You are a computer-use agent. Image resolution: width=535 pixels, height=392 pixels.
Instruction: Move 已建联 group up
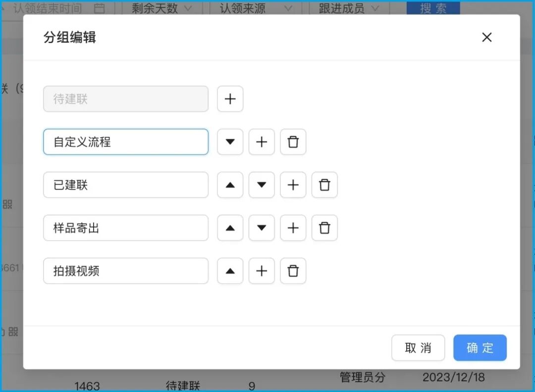pos(230,185)
